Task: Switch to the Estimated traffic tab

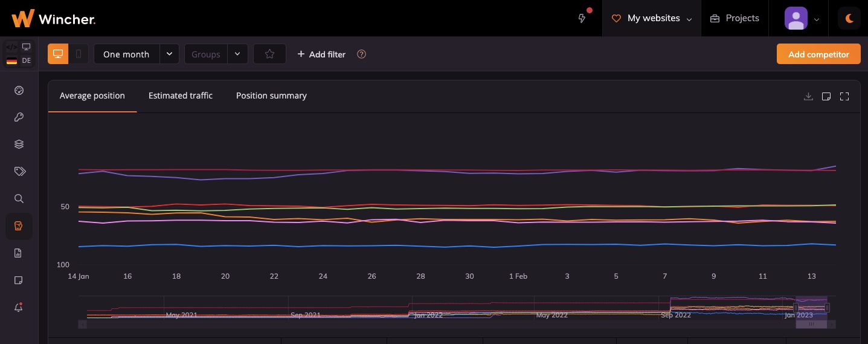Action: (181, 96)
